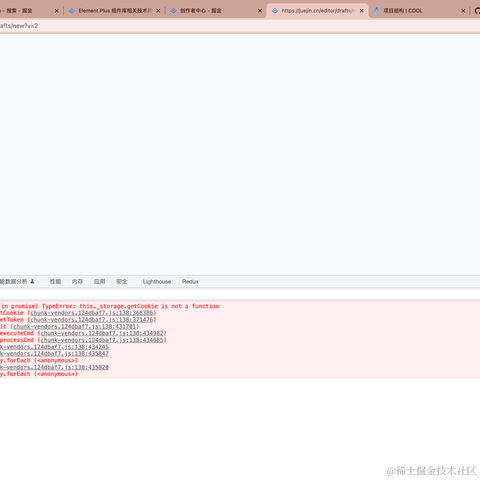The image size is (480, 480).
Task: Click the COOL tab favicon
Action: (x=376, y=11)
